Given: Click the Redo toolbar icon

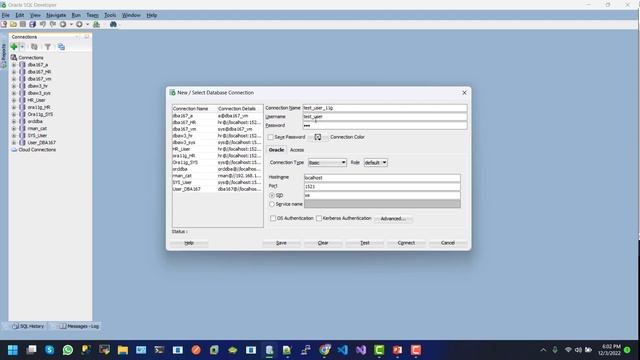Looking at the screenshot, I should point(53,24).
